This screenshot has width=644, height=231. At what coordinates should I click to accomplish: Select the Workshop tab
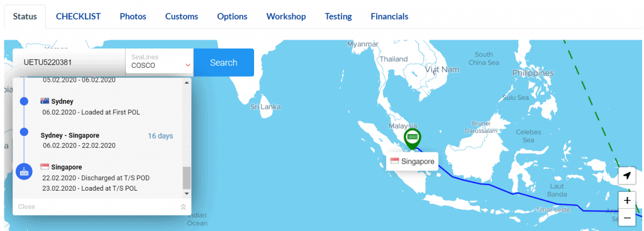pyautogui.click(x=286, y=16)
